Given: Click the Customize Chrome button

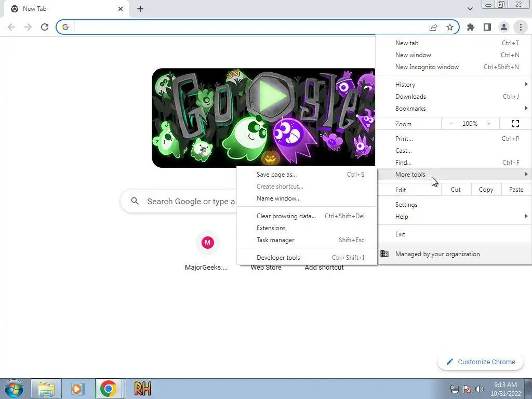Looking at the screenshot, I should click(x=481, y=362).
